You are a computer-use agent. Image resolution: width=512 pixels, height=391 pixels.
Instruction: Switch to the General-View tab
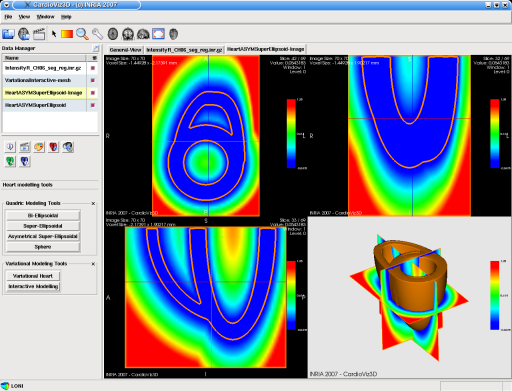125,50
